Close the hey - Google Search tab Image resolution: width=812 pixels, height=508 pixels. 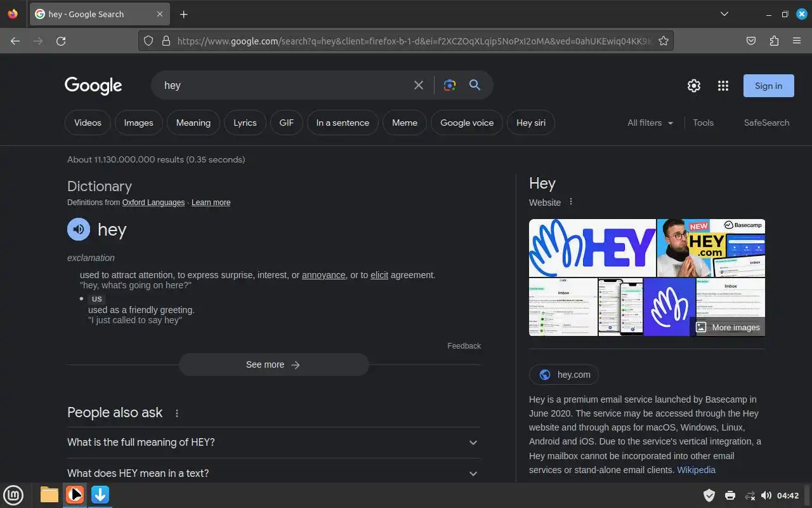160,14
